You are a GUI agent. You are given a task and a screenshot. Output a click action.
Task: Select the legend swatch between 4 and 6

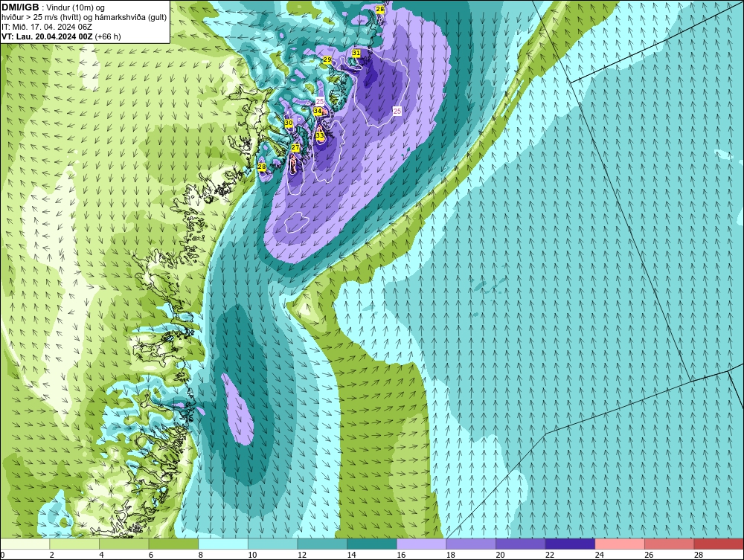124,544
